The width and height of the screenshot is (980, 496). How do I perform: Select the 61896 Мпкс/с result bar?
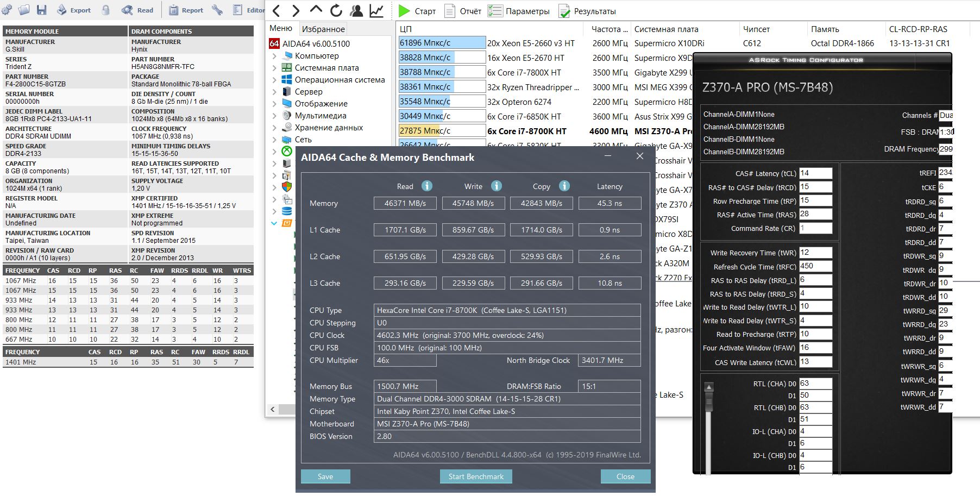[442, 43]
